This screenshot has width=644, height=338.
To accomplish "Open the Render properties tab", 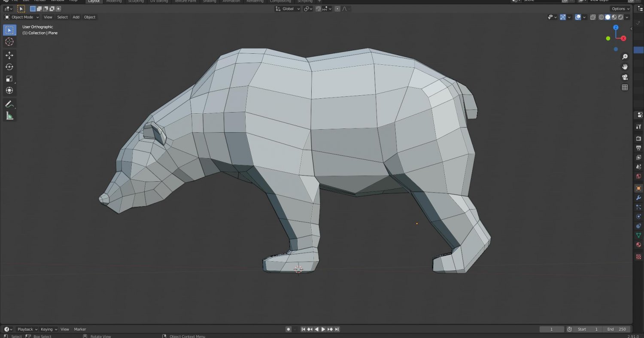I will point(638,138).
